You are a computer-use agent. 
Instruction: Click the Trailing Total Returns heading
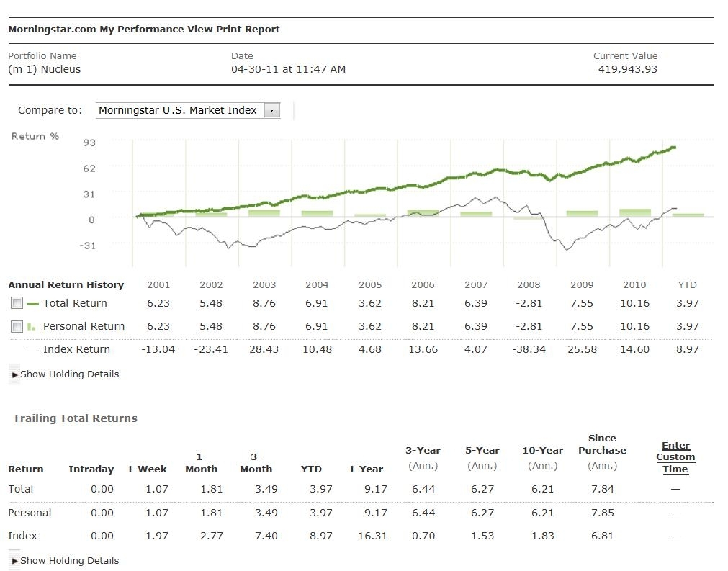[75, 418]
